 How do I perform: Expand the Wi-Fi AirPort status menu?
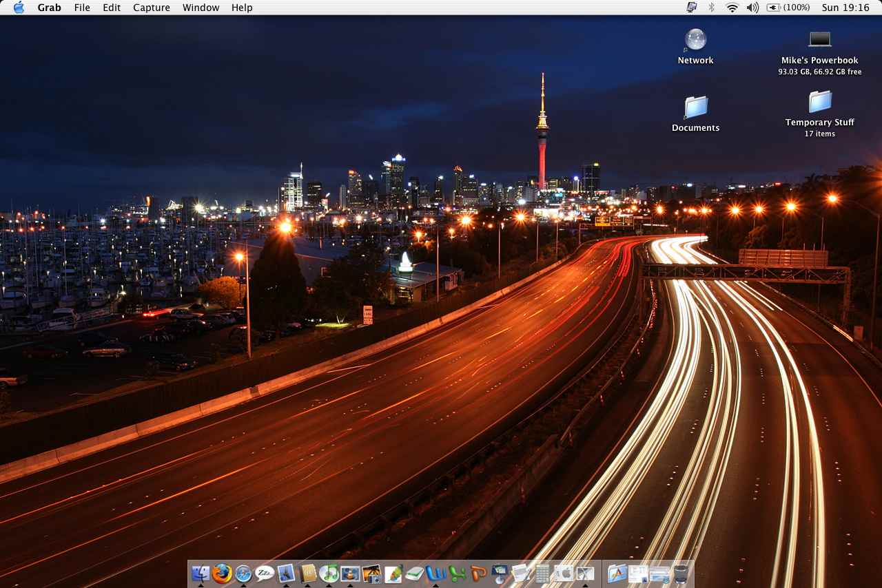pos(732,8)
